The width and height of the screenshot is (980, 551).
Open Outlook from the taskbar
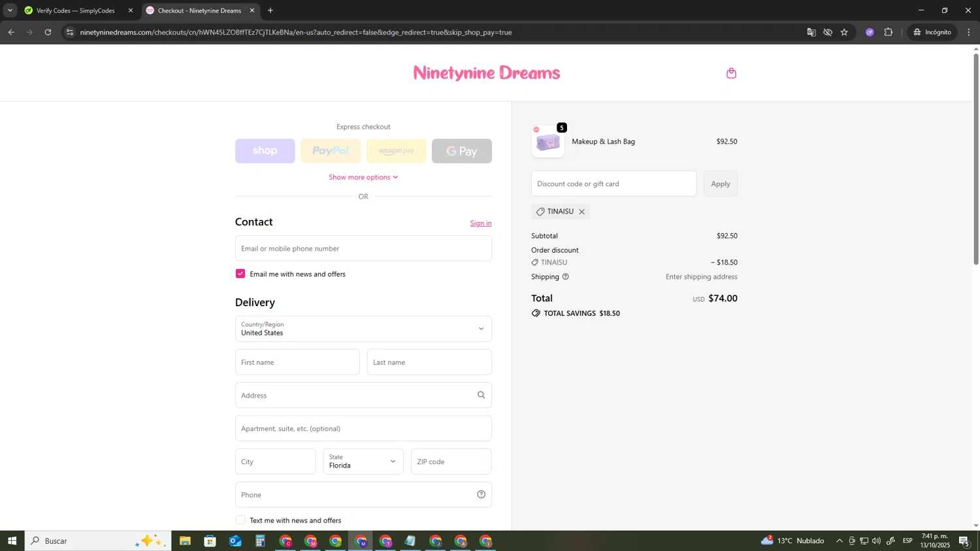[x=235, y=541]
